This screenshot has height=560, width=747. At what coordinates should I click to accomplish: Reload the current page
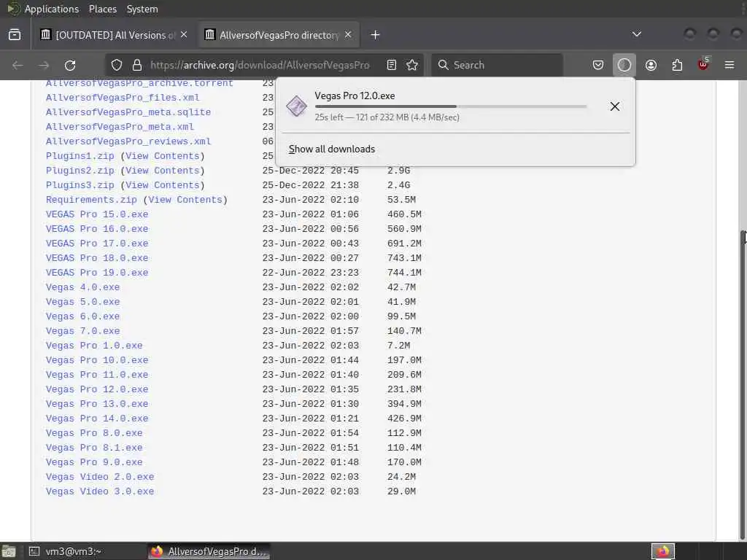70,65
